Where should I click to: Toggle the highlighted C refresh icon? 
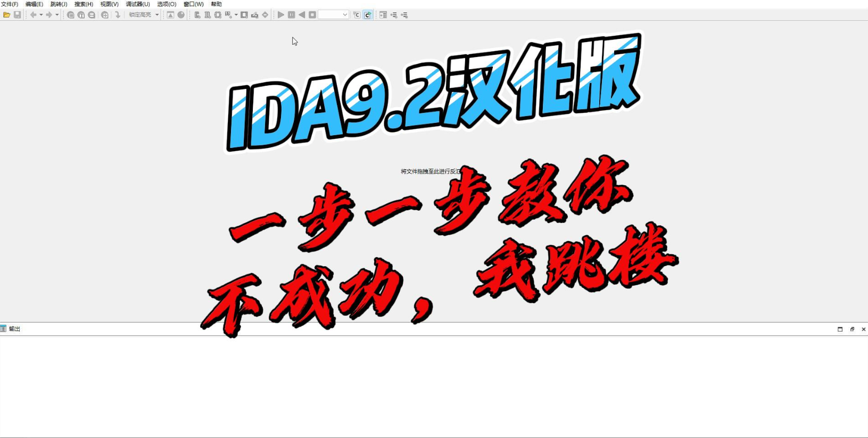point(368,15)
